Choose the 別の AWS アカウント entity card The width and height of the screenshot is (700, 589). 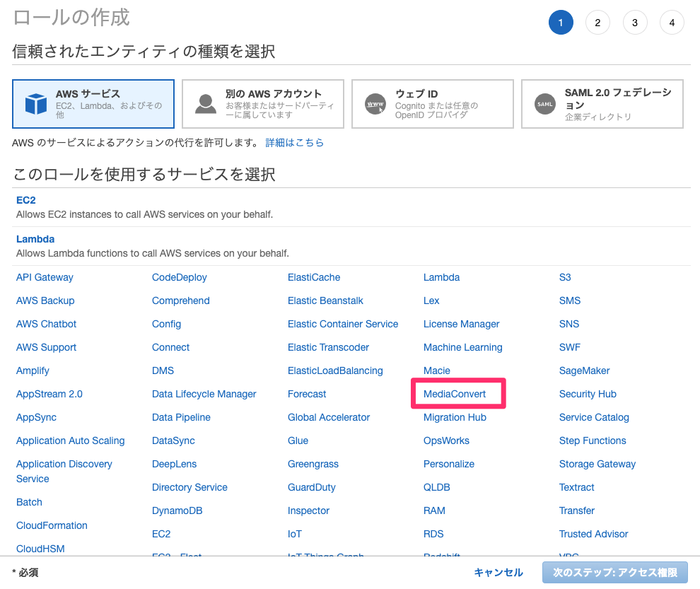(x=263, y=104)
